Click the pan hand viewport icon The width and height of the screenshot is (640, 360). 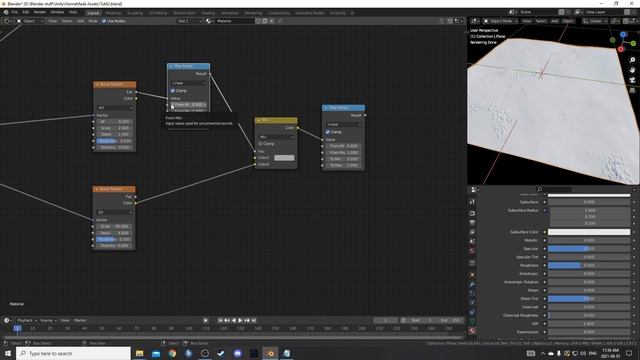pyautogui.click(x=632, y=70)
